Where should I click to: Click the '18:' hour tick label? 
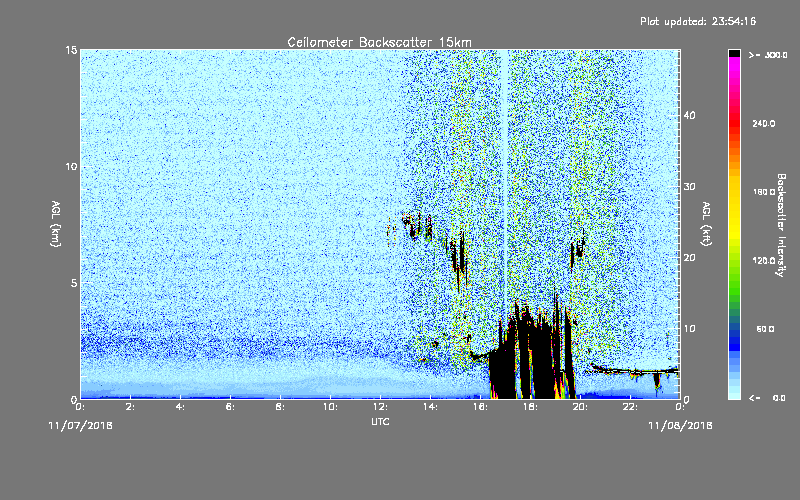[531, 407]
